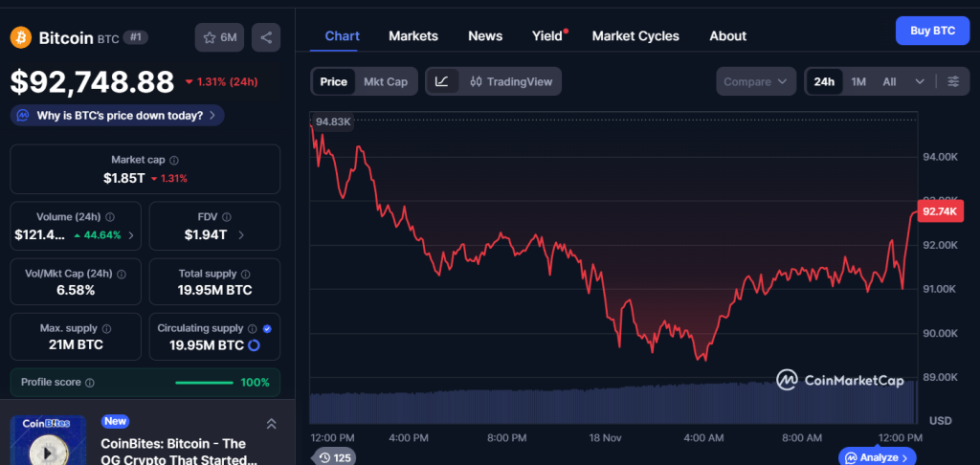The height and width of the screenshot is (465, 980).
Task: Click the orange Bitcoin logo icon
Action: click(x=21, y=37)
